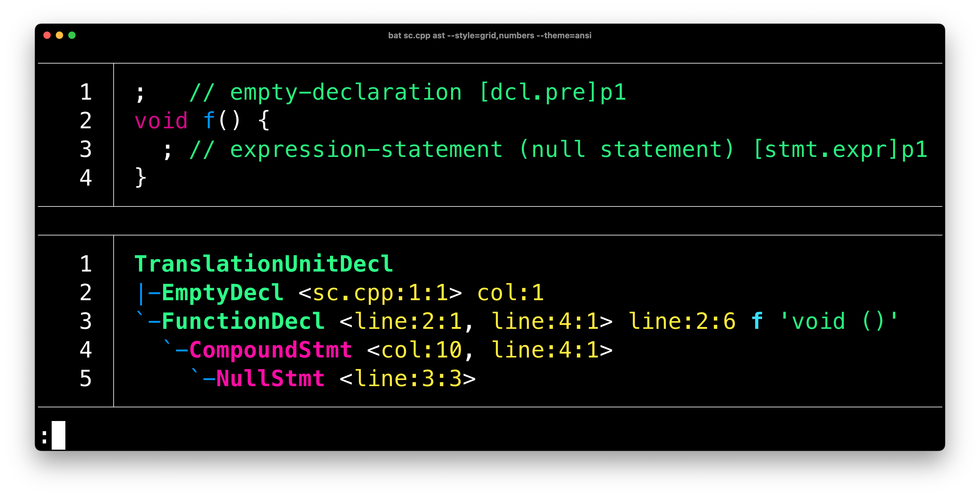Screen dimensions: 980x497
Task: Click the window title bat sc.cpp ast
Action: pos(489,35)
